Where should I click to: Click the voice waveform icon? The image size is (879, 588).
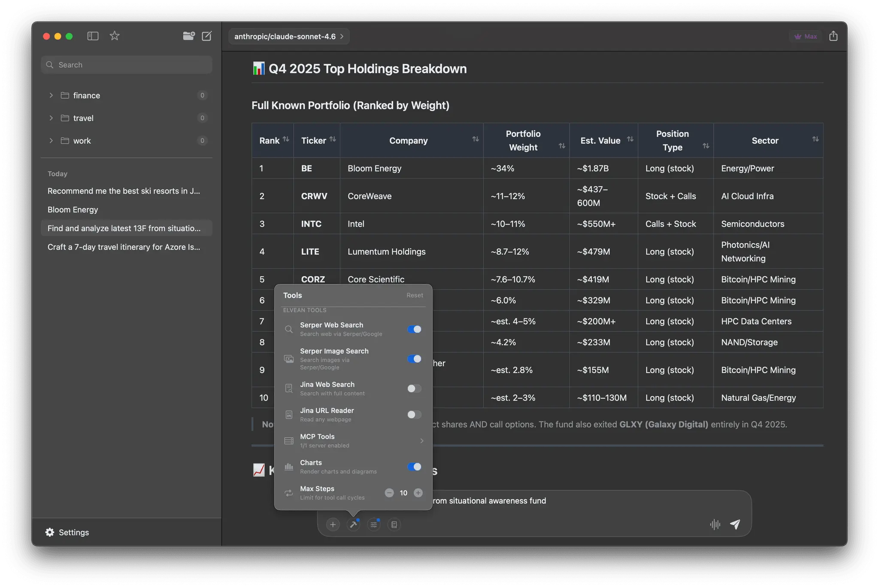coord(715,524)
